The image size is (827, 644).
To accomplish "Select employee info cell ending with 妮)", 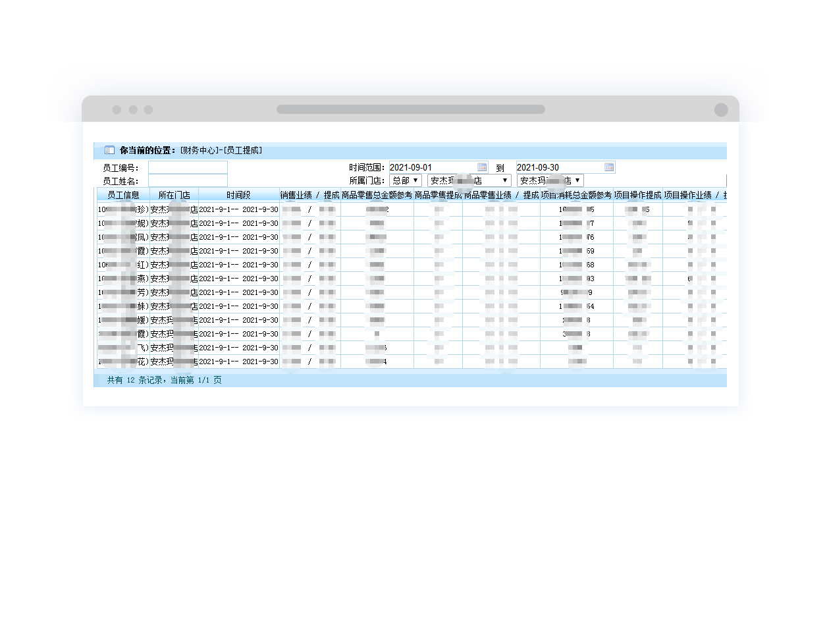I will (123, 223).
